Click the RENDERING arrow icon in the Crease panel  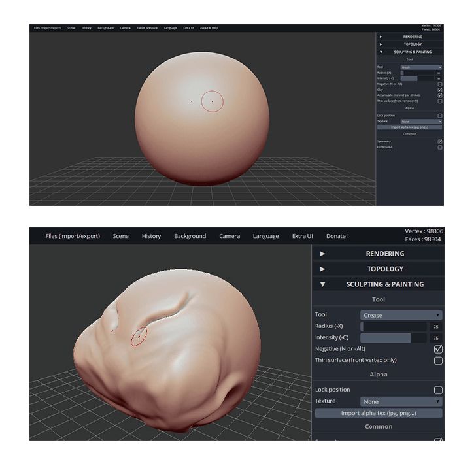click(x=322, y=254)
